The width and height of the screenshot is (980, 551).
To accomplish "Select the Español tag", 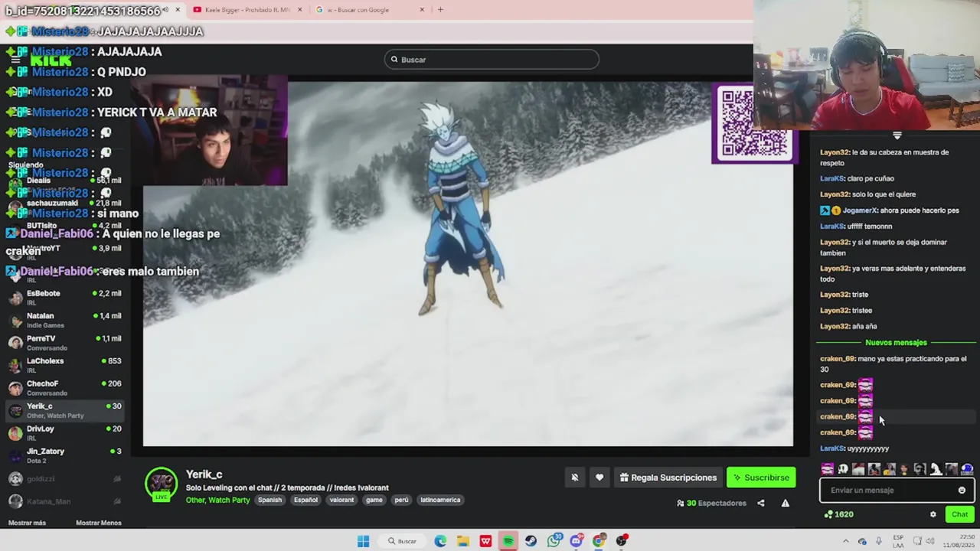I will click(x=305, y=500).
